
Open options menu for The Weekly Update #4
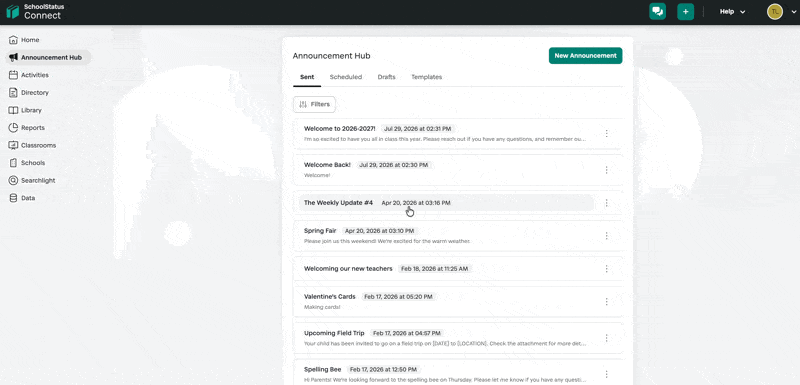tap(606, 203)
